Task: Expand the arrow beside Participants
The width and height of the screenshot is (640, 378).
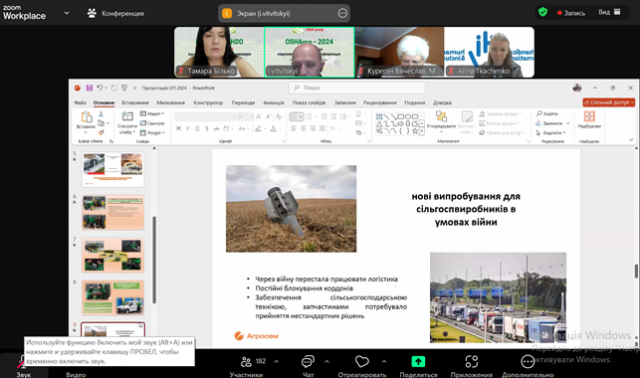Action: [276, 361]
